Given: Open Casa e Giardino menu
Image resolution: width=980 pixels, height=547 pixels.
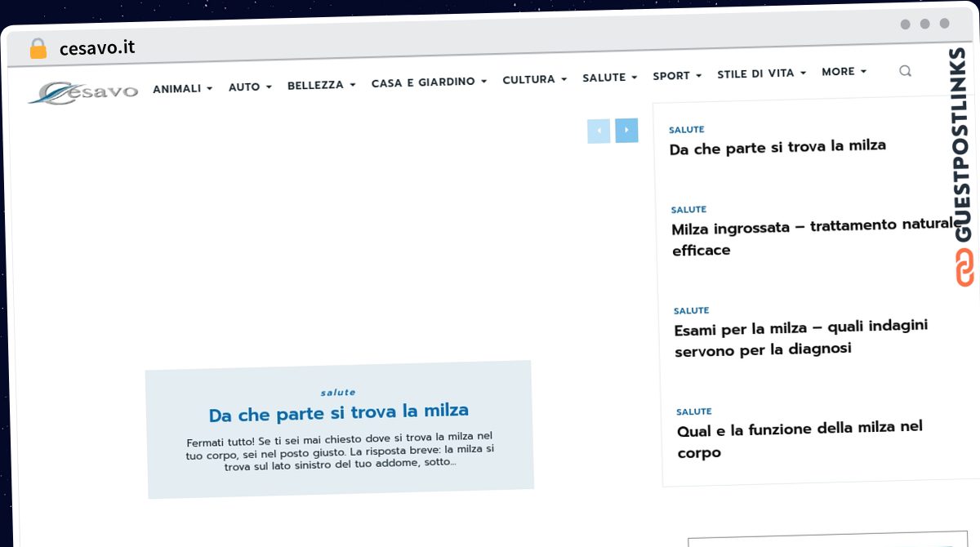Looking at the screenshot, I should (x=429, y=82).
